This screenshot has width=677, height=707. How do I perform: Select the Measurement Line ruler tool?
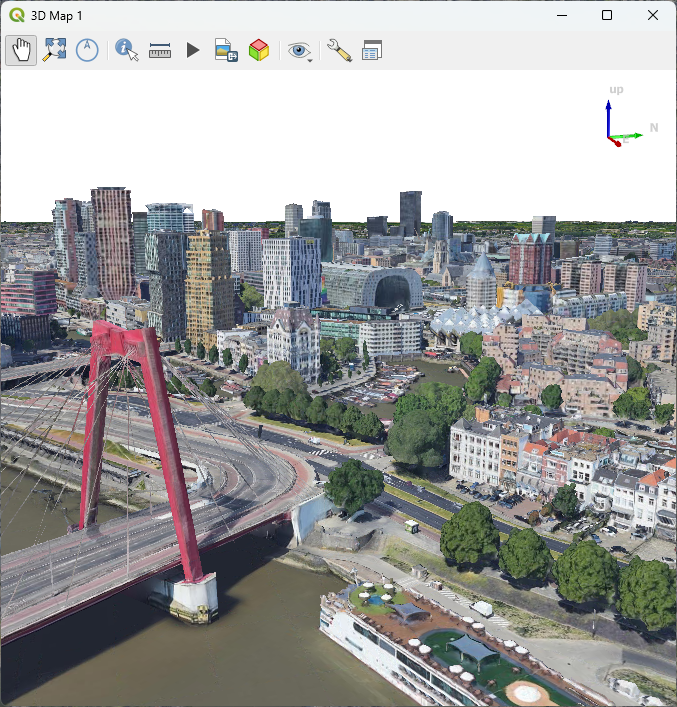(x=160, y=50)
